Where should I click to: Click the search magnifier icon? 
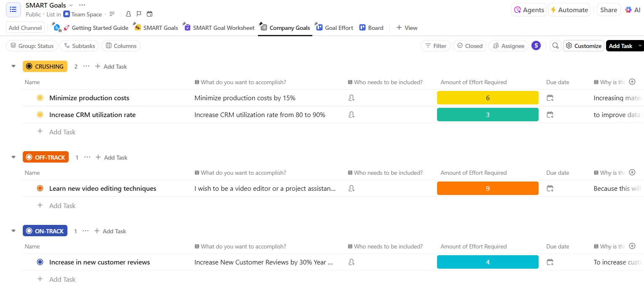tap(555, 46)
